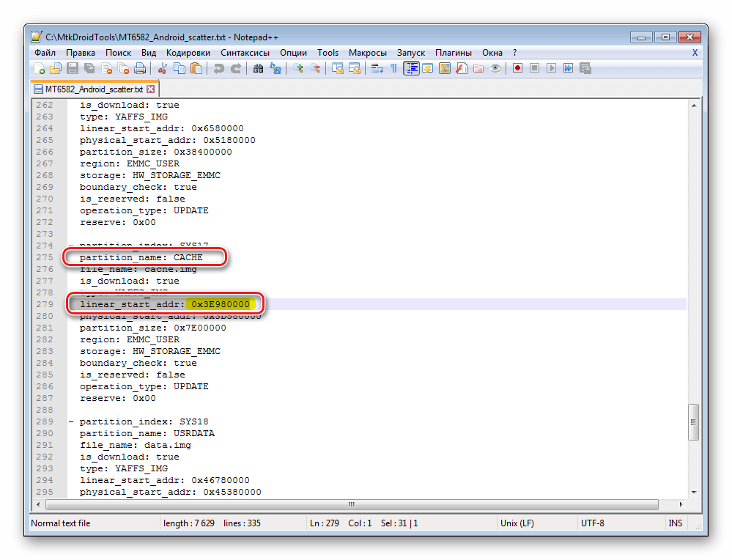Zoom out using the magnifier minus icon

coord(315,69)
